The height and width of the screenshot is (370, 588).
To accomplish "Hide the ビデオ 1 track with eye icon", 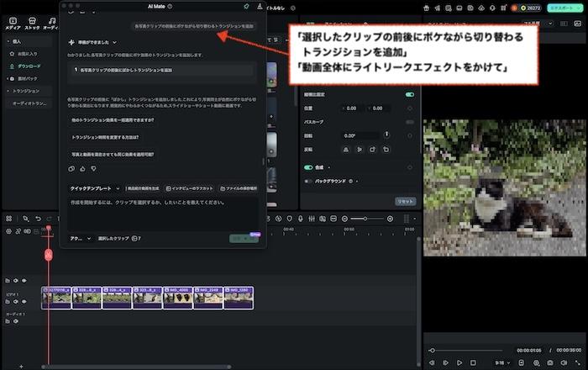I will [x=24, y=301].
